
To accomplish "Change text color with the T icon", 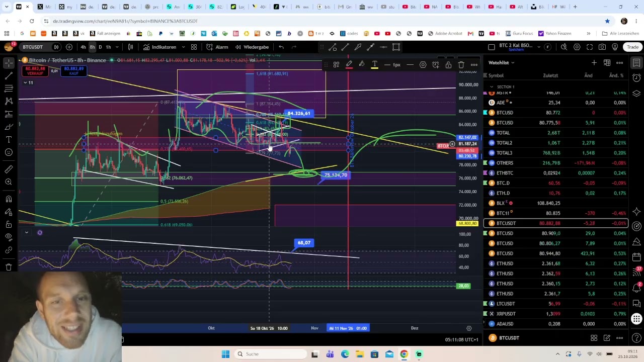I will tap(374, 65).
